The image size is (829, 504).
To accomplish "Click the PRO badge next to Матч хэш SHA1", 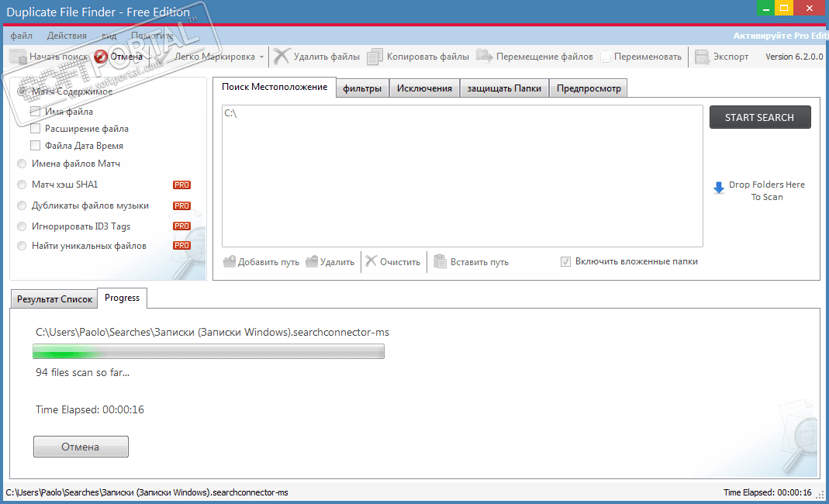I will coord(181,185).
